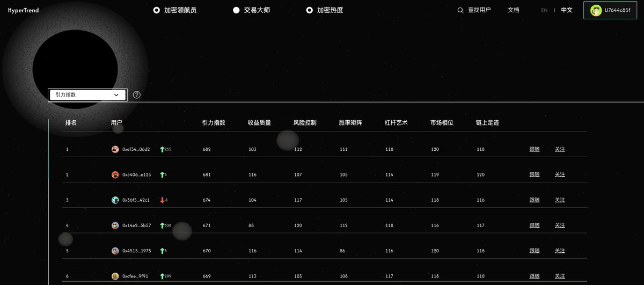Image resolution: width=644 pixels, height=285 pixels.
Task: Click the 收益质量 column header
Action: pyautogui.click(x=259, y=123)
